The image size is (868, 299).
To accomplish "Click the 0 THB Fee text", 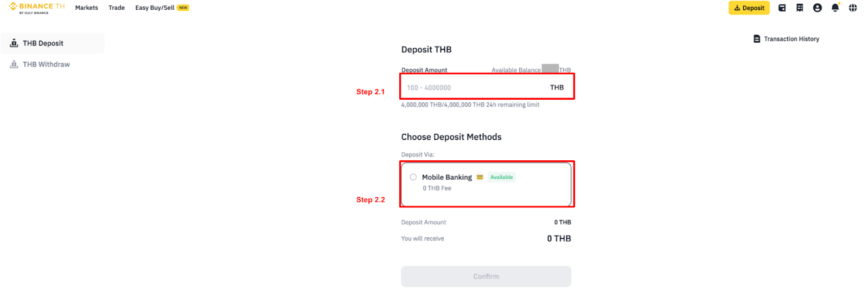I will pos(437,188).
